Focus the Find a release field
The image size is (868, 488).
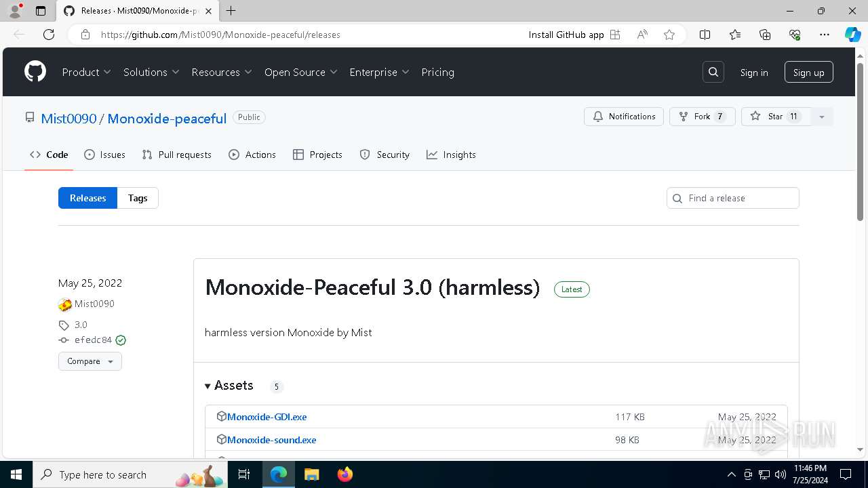pos(733,198)
